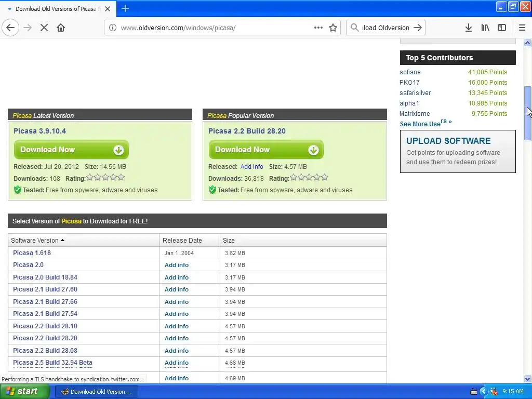Viewport: 532px width, 399px height.
Task: Click the keyboard icon in system tray
Action: point(474,392)
